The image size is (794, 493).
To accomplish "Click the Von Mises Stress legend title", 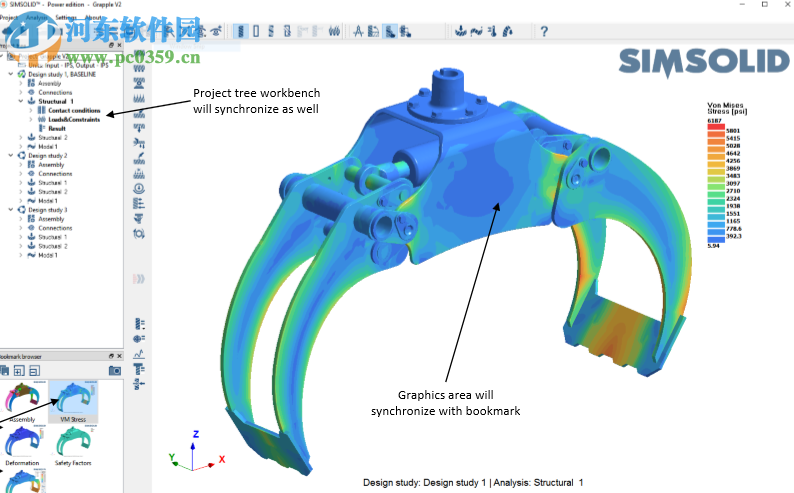I will (727, 108).
